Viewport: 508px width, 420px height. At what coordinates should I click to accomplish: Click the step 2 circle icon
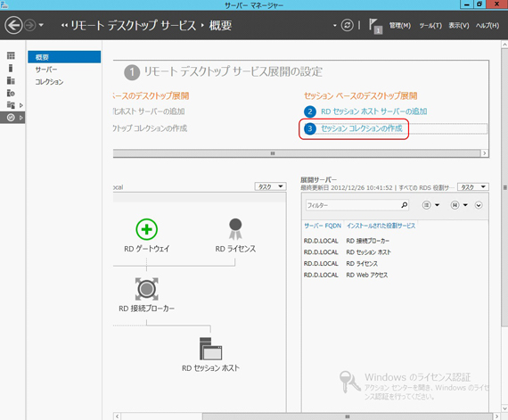[310, 111]
